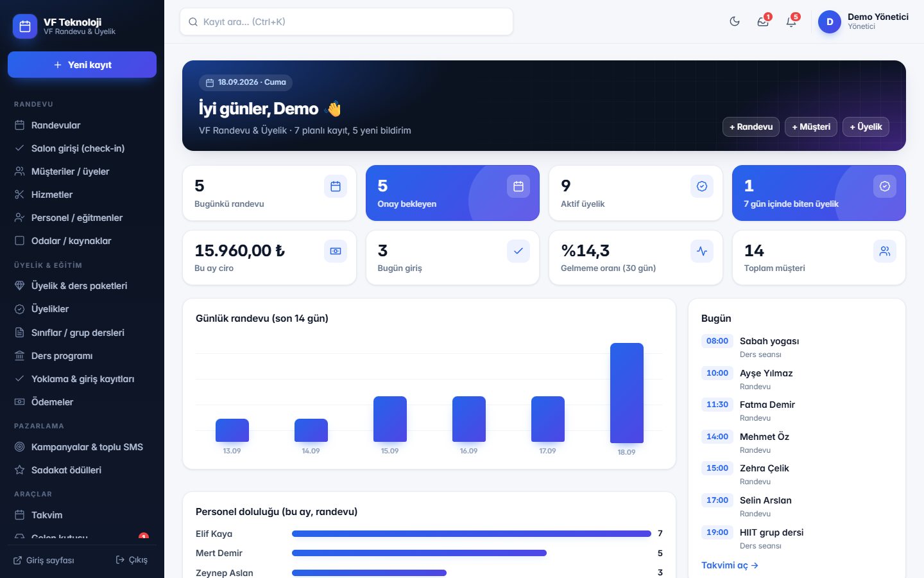The height and width of the screenshot is (578, 924).
Task: Focus the Kayıt ara search field
Action: 346,22
